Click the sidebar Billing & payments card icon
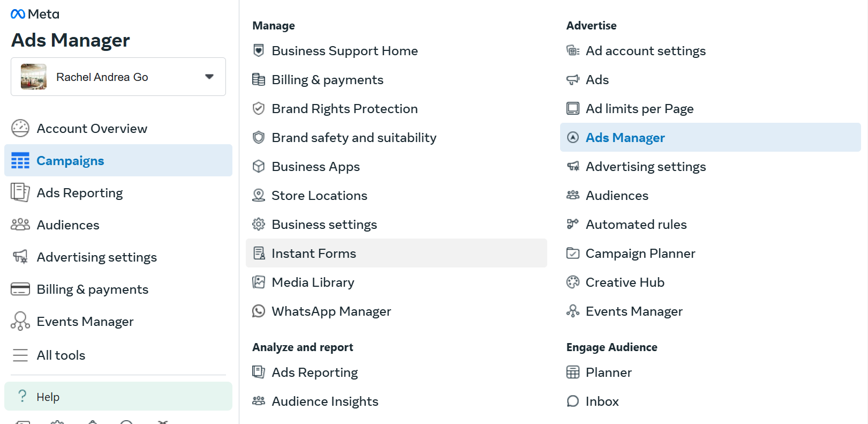 click(x=20, y=289)
